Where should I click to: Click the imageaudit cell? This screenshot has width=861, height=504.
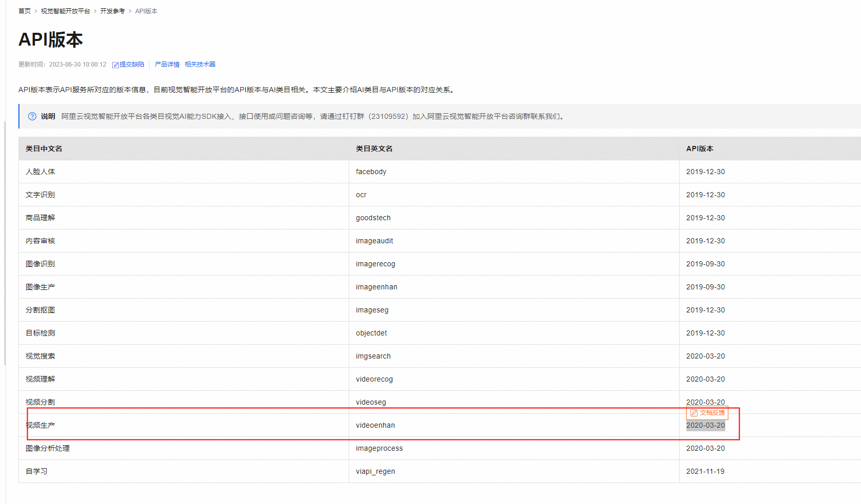pyautogui.click(x=514, y=241)
